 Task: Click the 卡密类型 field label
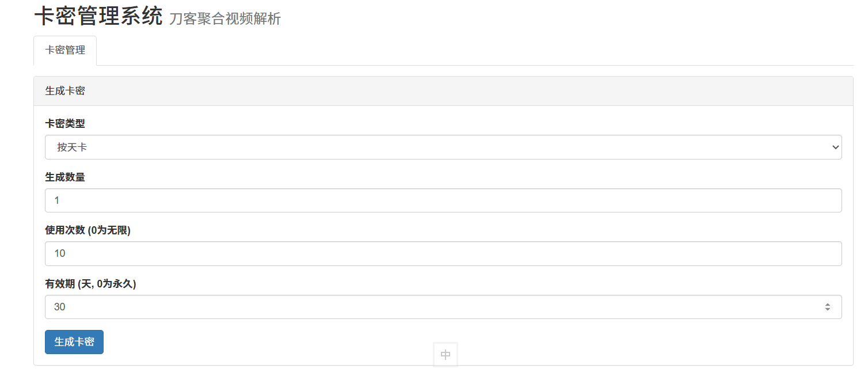tap(65, 124)
